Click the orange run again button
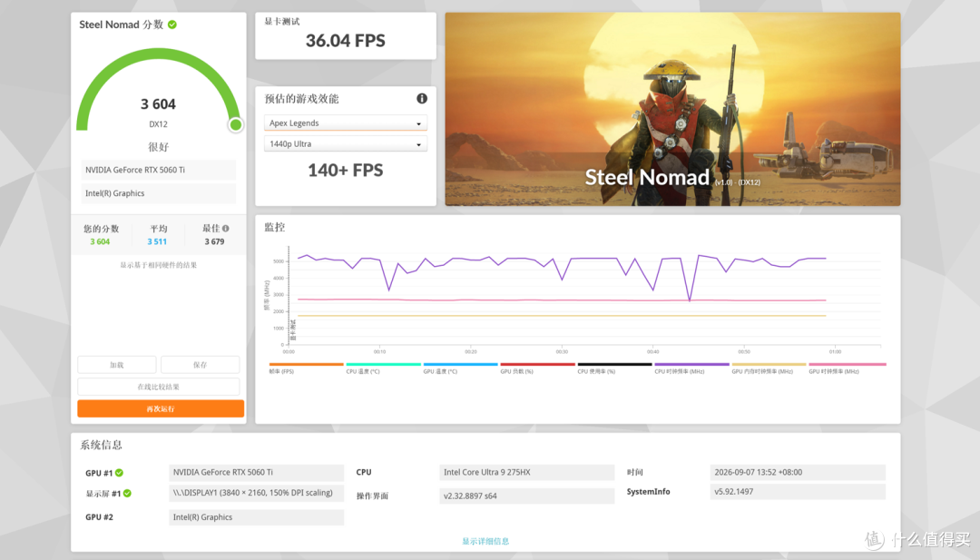 [161, 408]
